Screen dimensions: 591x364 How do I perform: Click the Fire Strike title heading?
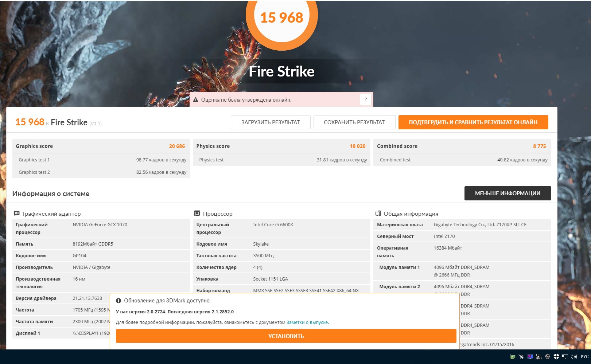tap(282, 71)
